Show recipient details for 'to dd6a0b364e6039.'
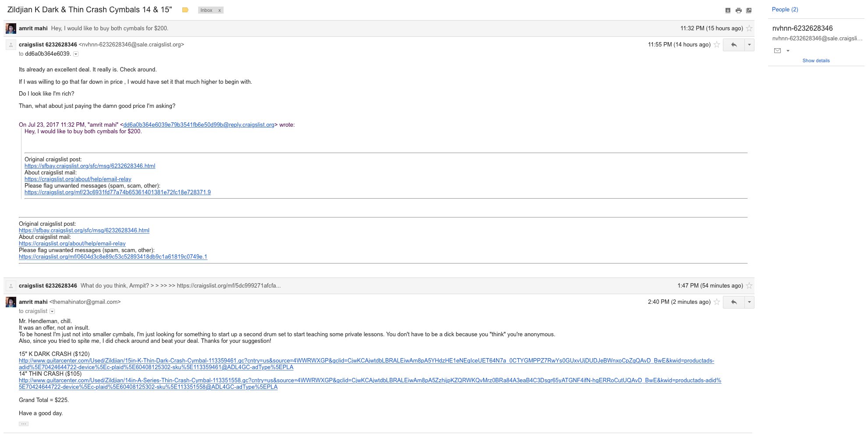This screenshot has width=868, height=434. pyautogui.click(x=76, y=54)
